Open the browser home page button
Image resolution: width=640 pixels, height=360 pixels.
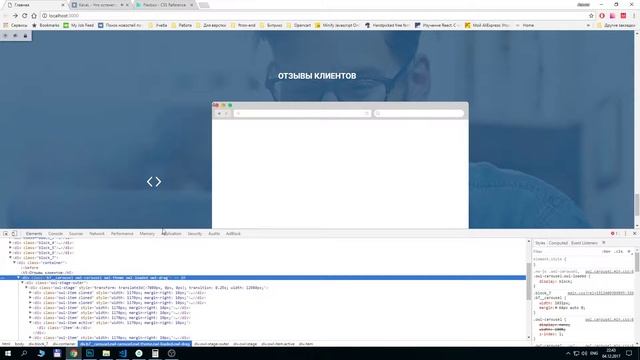pos(34,16)
